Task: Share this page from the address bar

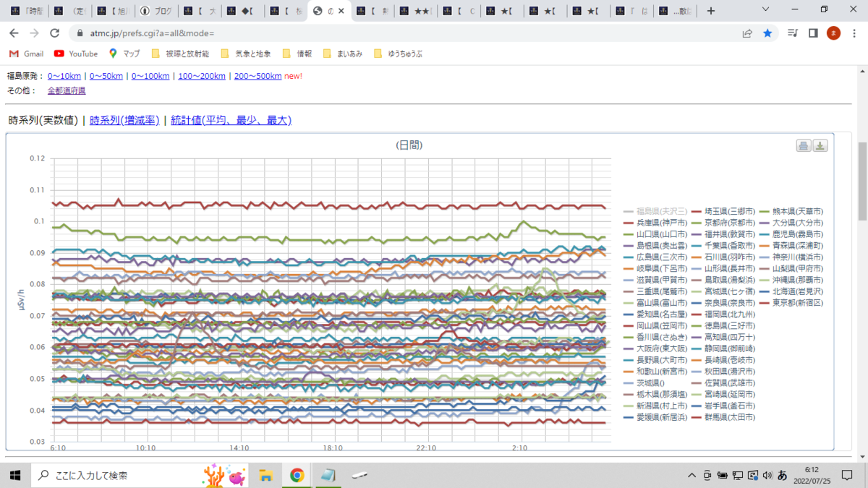Action: [747, 33]
